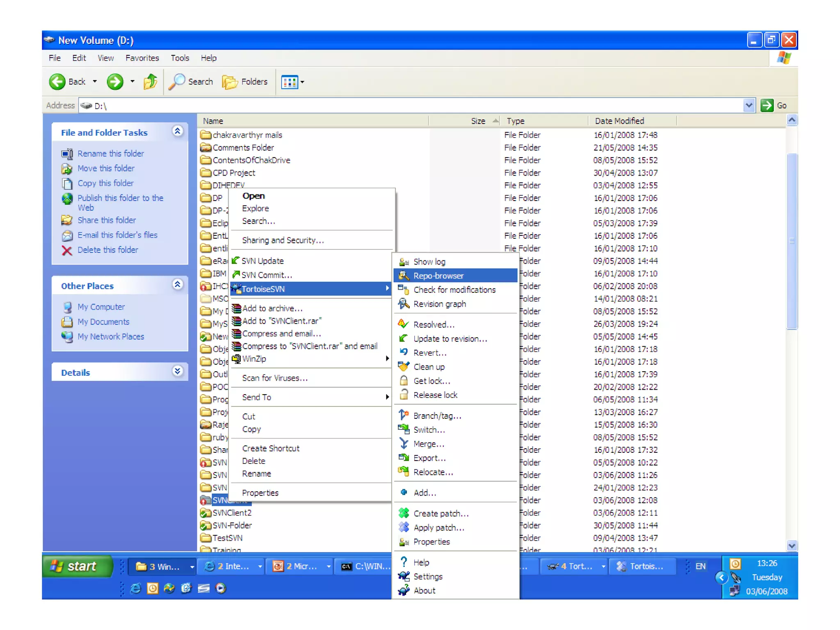Click the Export icon in TortoiseSVN menu

[x=404, y=458]
